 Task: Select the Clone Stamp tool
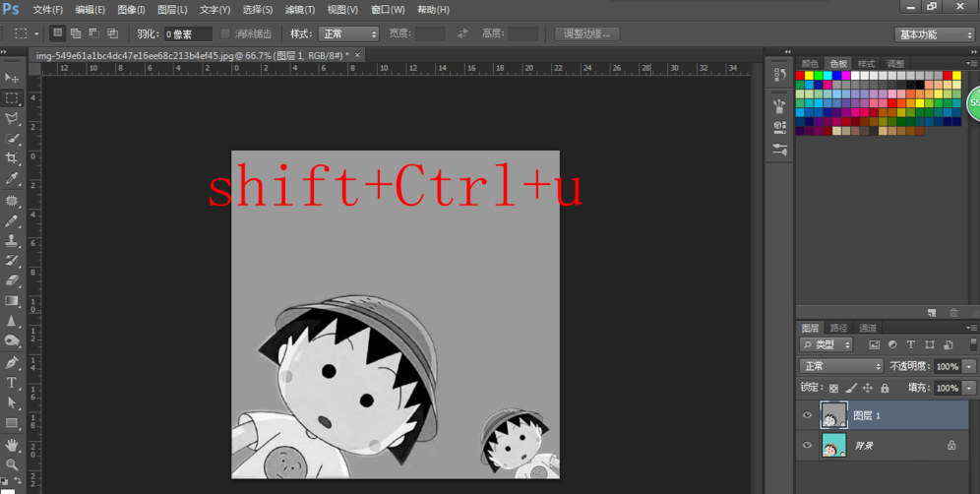[12, 241]
